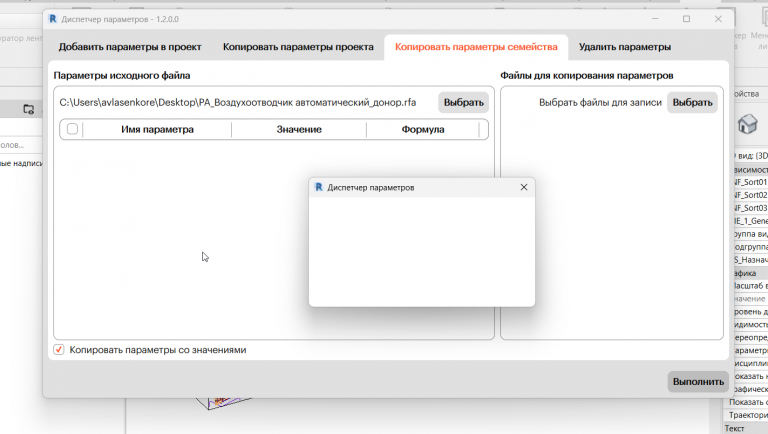Click the Выбрать файлы для записи label
The height and width of the screenshot is (434, 768).
[600, 102]
